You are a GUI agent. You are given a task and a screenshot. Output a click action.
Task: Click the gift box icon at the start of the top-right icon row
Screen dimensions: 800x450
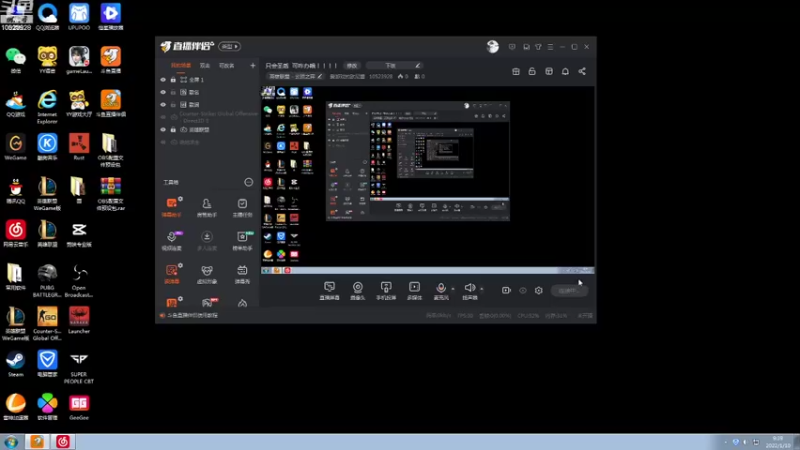click(516, 71)
